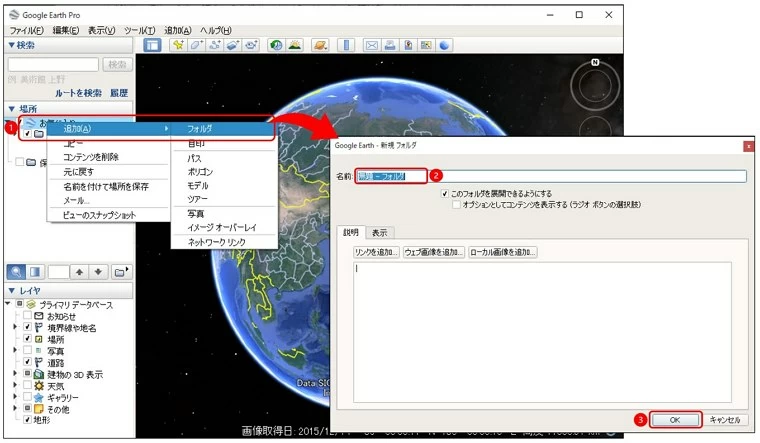Viewport: 760px width, 443px height.
Task: Expand the 天気 tree node
Action: point(16,386)
